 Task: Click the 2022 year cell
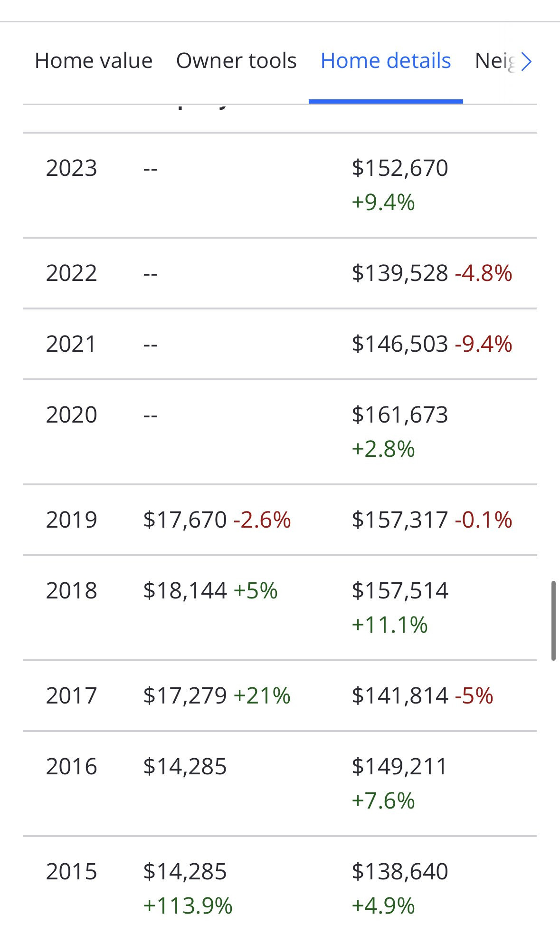pyautogui.click(x=71, y=273)
